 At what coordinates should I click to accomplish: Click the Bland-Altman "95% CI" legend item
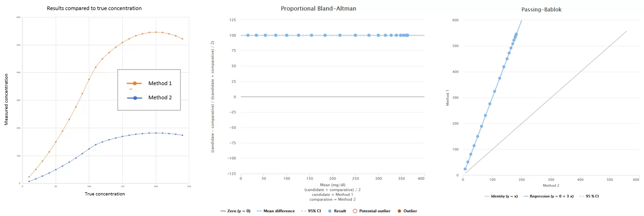312,211
